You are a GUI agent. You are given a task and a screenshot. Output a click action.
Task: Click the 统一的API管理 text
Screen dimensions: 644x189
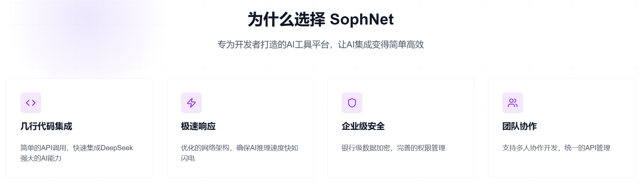[x=587, y=148]
